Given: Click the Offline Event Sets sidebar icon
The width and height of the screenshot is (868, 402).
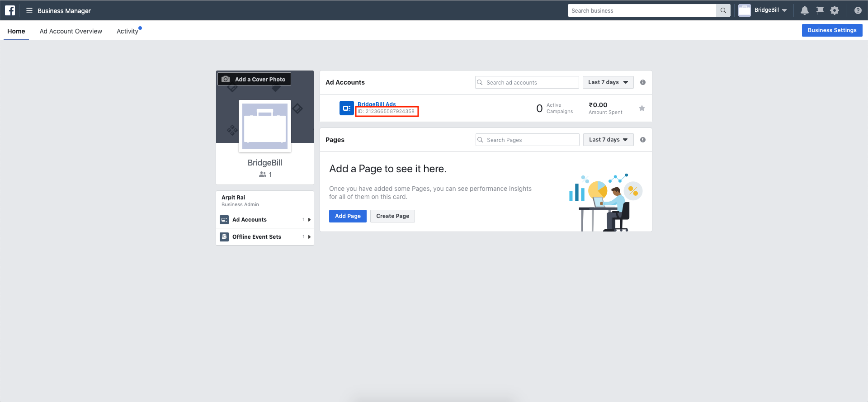Looking at the screenshot, I should tap(224, 237).
